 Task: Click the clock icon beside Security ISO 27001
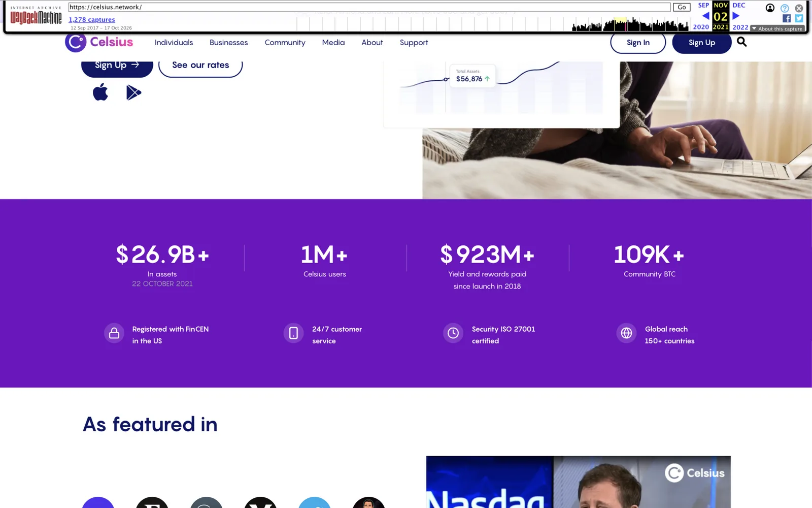tap(453, 333)
